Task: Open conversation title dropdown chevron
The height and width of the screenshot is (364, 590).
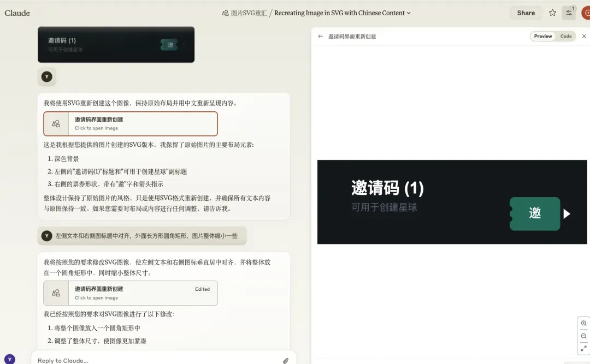Action: click(409, 13)
